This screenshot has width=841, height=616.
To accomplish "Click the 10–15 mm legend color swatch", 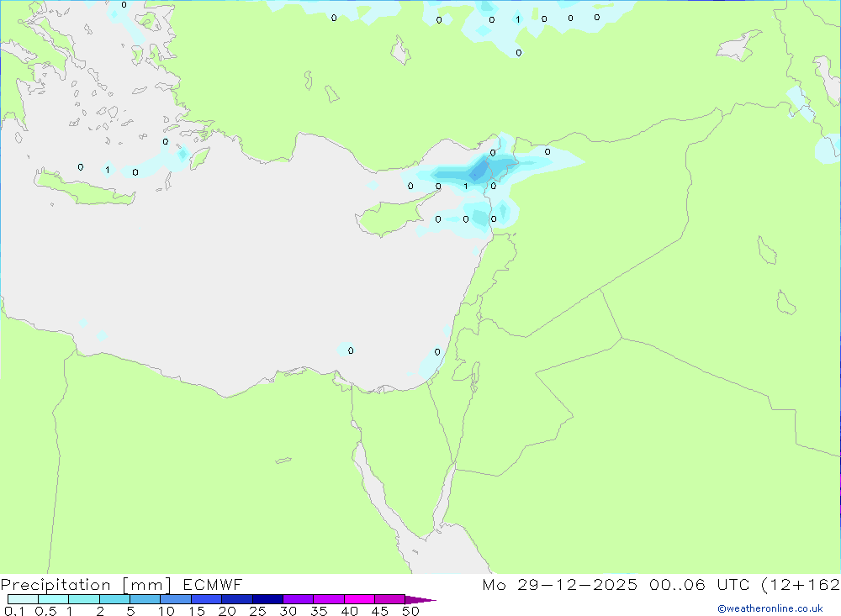I will (x=176, y=599).
